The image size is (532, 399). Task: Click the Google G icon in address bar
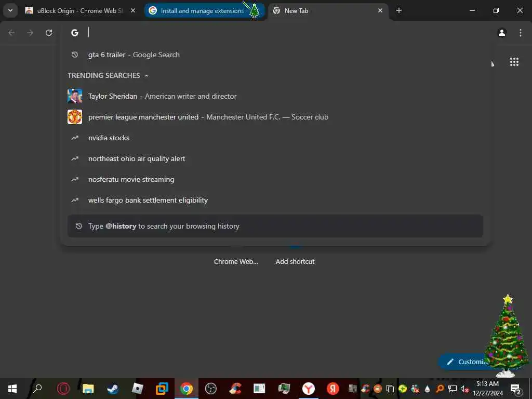[x=75, y=33]
